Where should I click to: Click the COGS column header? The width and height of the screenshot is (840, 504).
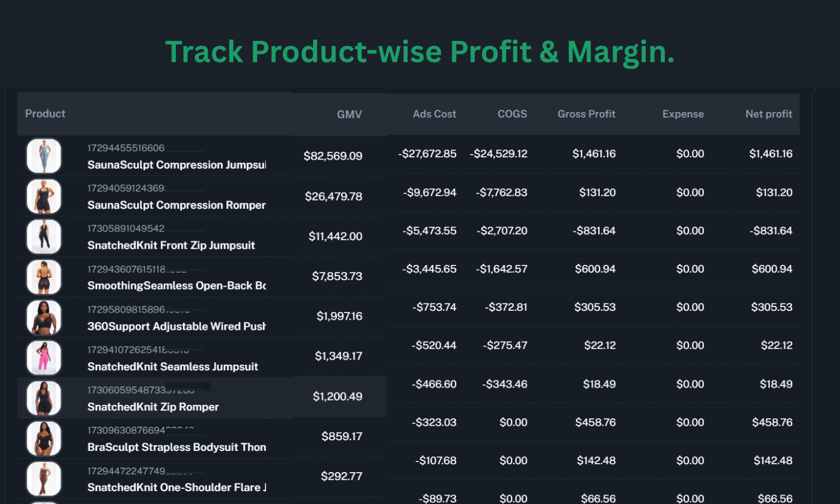click(x=512, y=114)
